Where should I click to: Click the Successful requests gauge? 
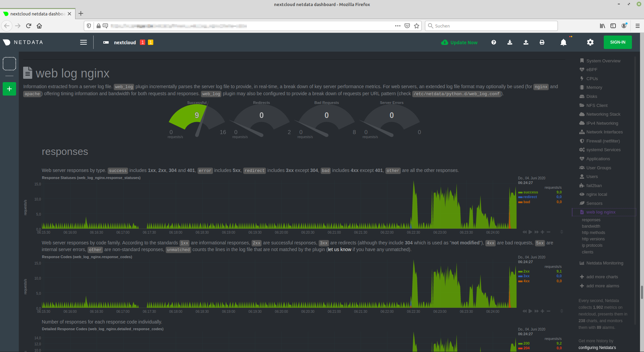197,120
